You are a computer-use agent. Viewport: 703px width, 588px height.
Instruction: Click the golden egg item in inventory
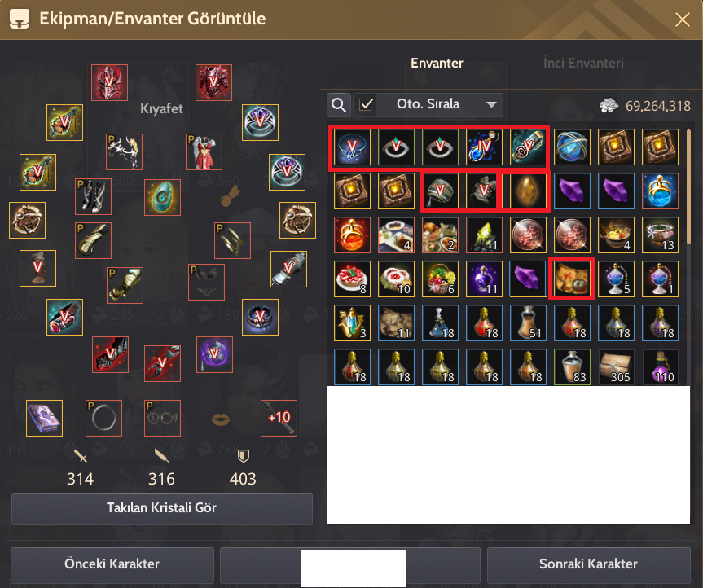pyautogui.click(x=528, y=191)
